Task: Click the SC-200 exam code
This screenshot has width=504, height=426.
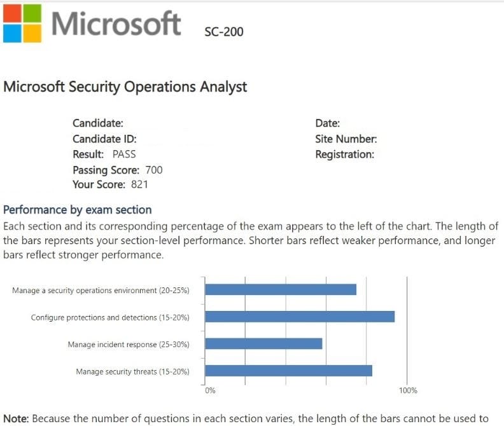Action: [223, 31]
